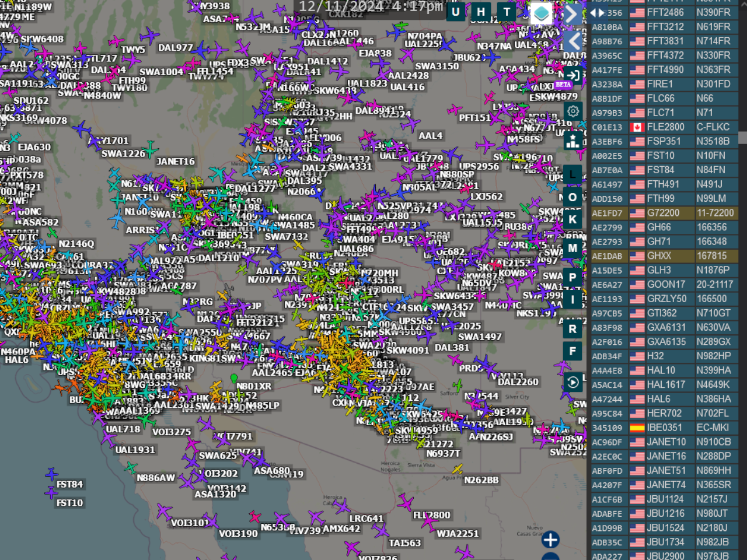Toggle the O button in the map sidebar

[573, 197]
